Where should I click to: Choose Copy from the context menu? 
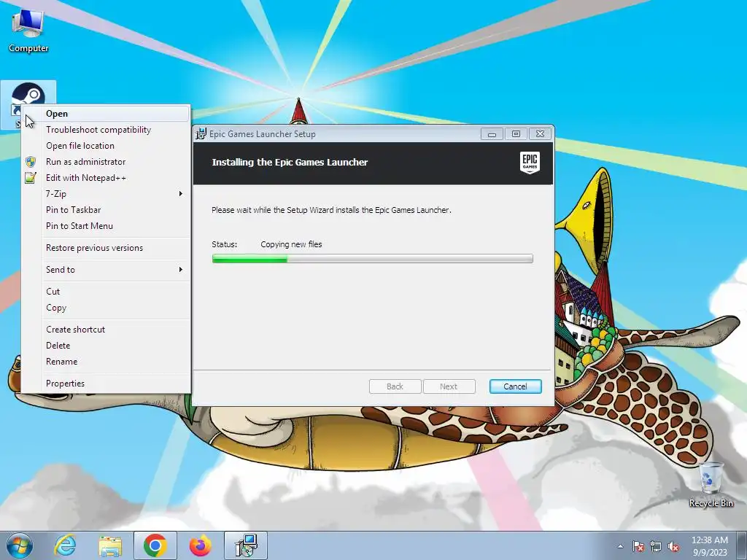tap(106, 308)
